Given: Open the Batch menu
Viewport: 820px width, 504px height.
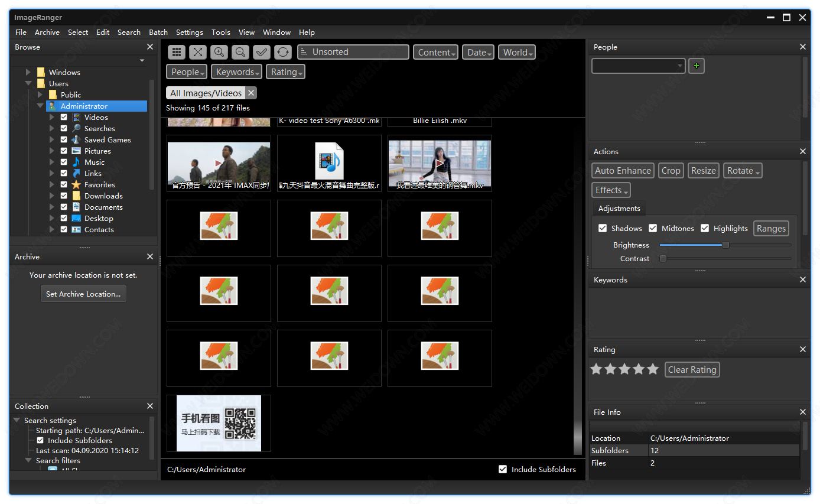Looking at the screenshot, I should click(x=158, y=32).
